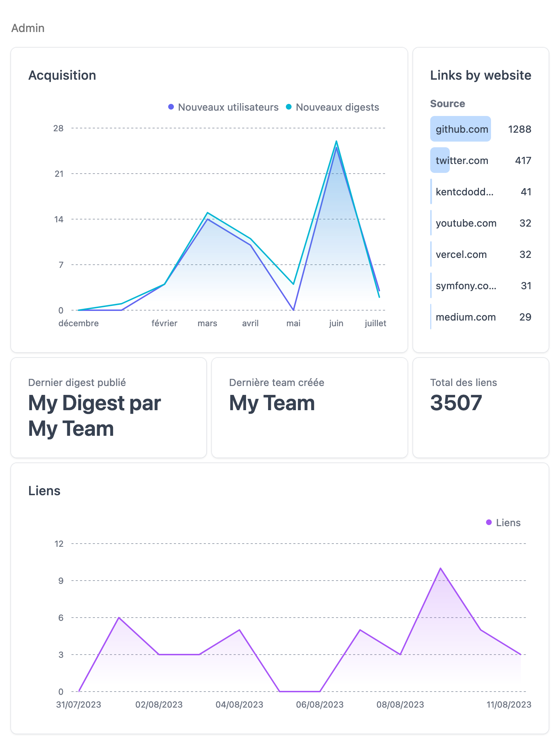Toggle the Nouveaux utilisateurs legend item
The width and height of the screenshot is (560, 746).
click(x=223, y=107)
